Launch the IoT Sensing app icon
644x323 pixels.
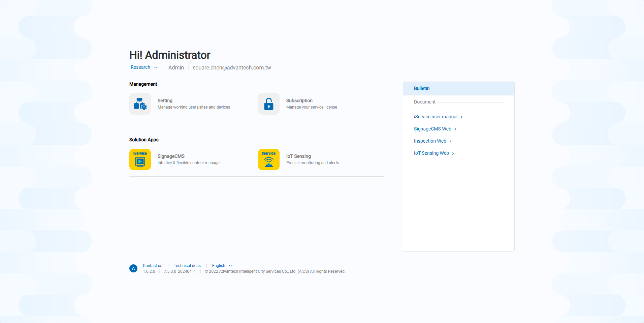268,159
